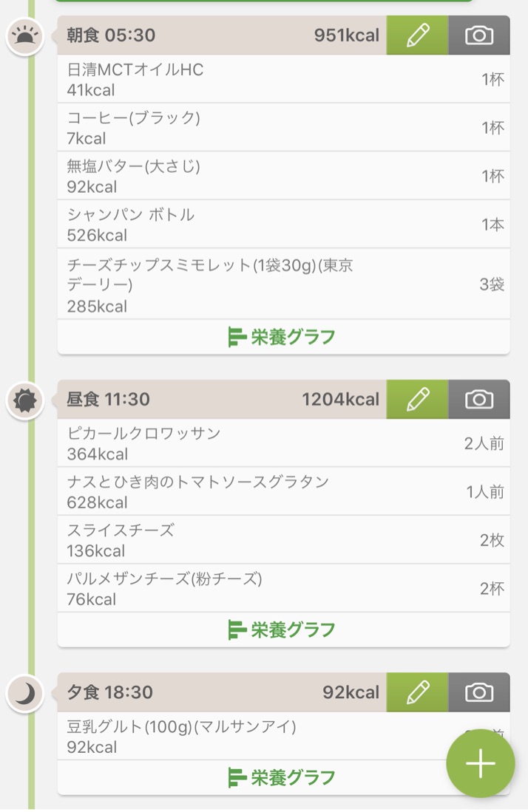Select ナスとひき肉のトマトソースグラタン entry

pyautogui.click(x=283, y=491)
